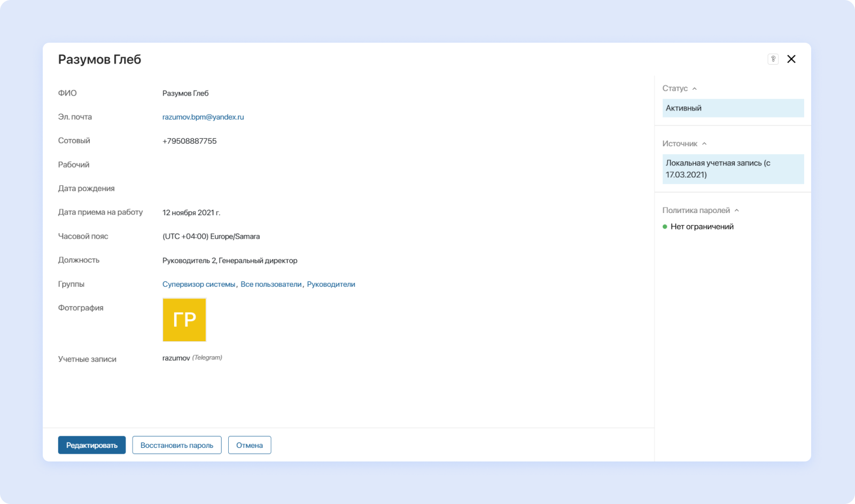Close the Разумов Глеб user card
The width and height of the screenshot is (855, 504).
click(791, 59)
